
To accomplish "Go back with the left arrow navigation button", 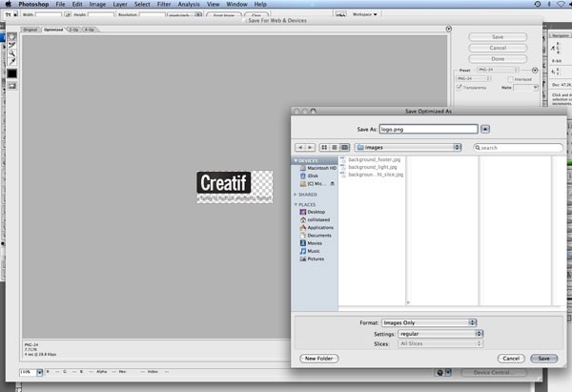I will point(300,148).
